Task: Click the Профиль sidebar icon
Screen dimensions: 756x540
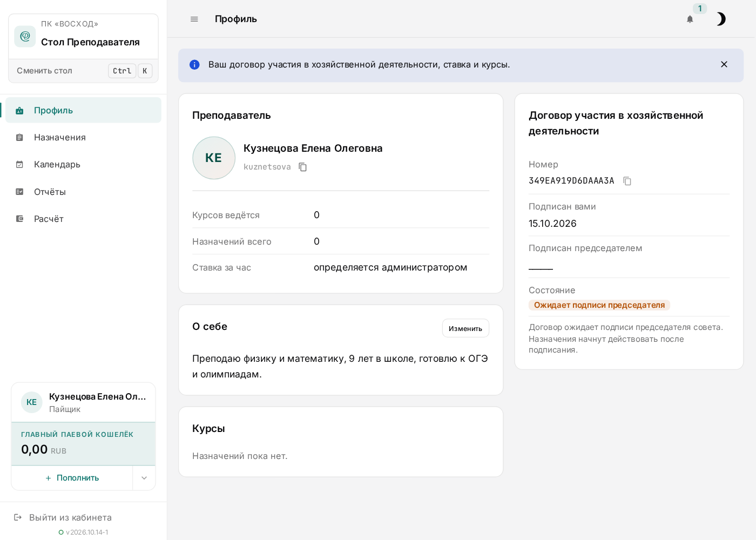Action: coord(19,111)
